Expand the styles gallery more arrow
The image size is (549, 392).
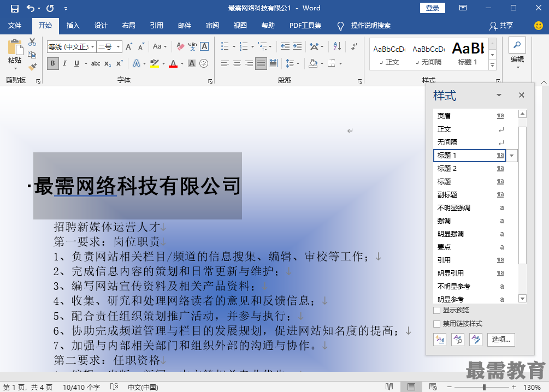click(x=493, y=65)
